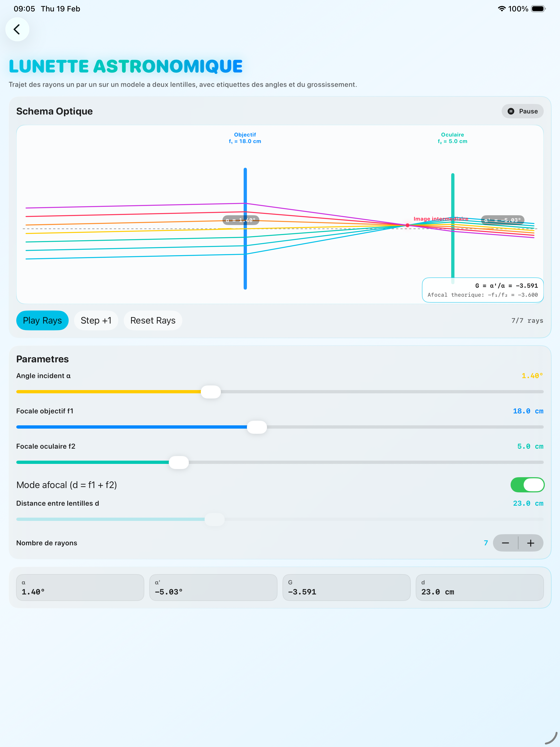Click the magnification G = α'/α info box
The height and width of the screenshot is (747, 560).
[483, 290]
